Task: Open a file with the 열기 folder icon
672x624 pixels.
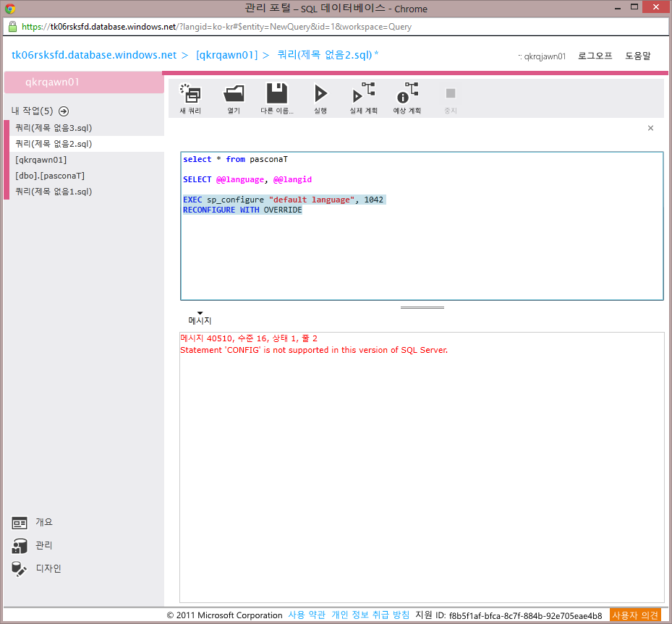Action: (x=234, y=93)
